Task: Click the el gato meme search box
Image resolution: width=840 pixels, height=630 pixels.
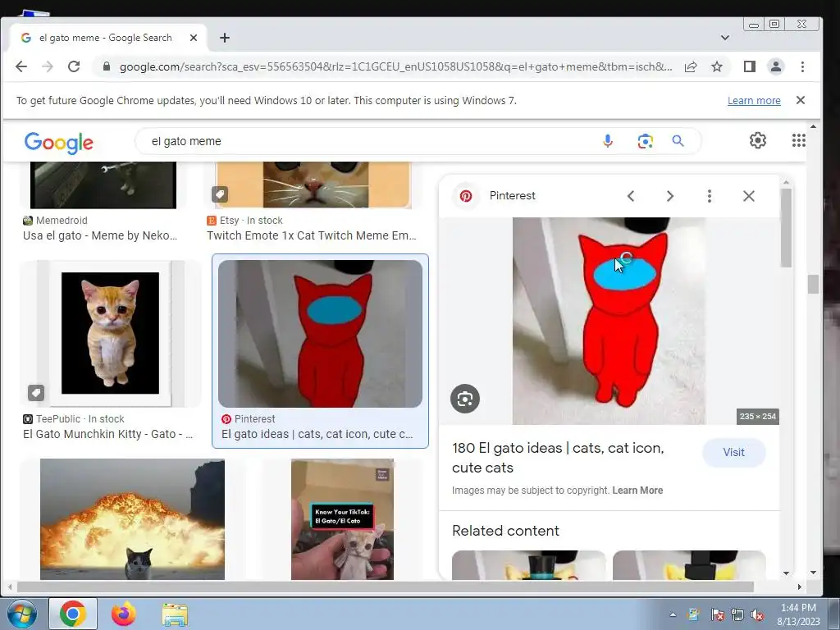Action: tap(370, 141)
